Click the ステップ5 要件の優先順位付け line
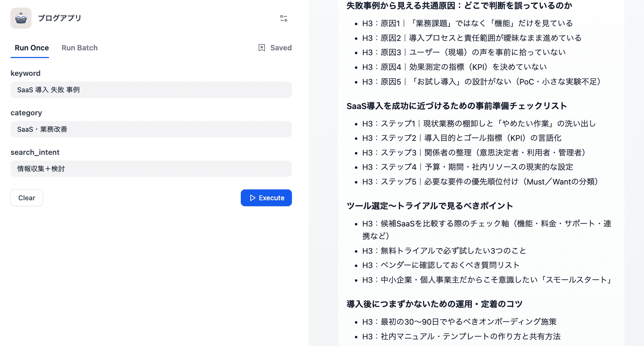 481,182
